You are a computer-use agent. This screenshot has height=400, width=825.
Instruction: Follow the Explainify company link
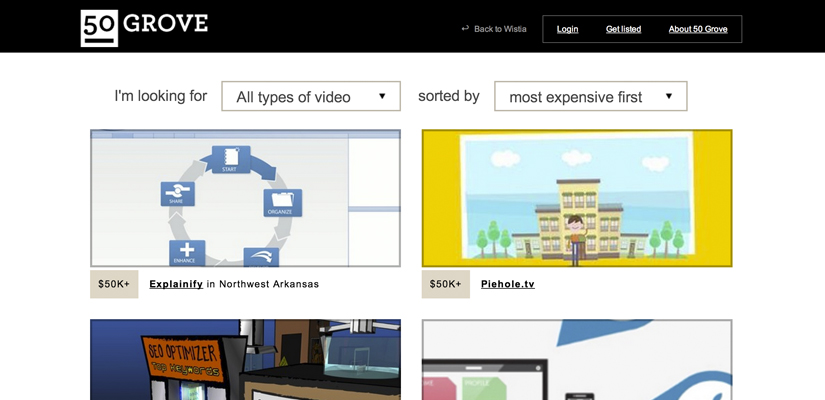click(x=176, y=284)
